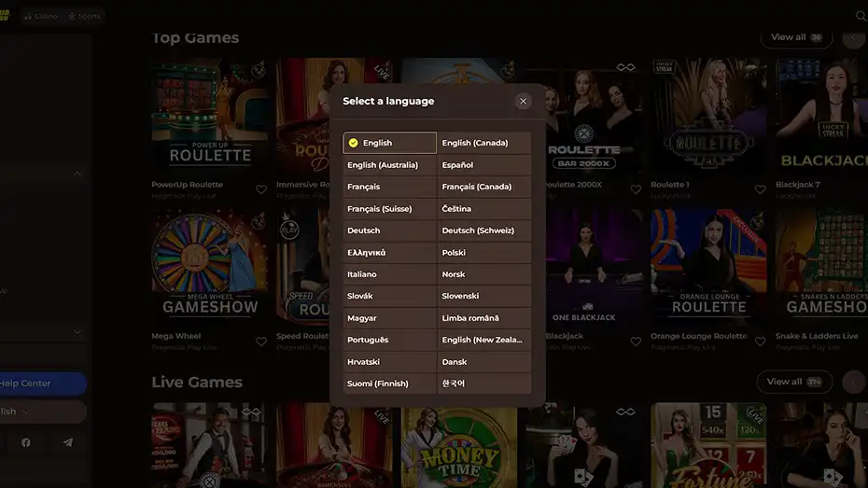Select Français language
The width and height of the screenshot is (868, 488).
[390, 187]
